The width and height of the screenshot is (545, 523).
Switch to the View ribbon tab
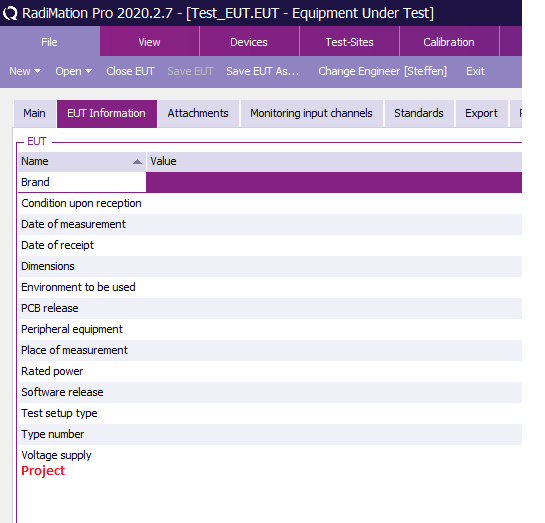click(x=149, y=42)
